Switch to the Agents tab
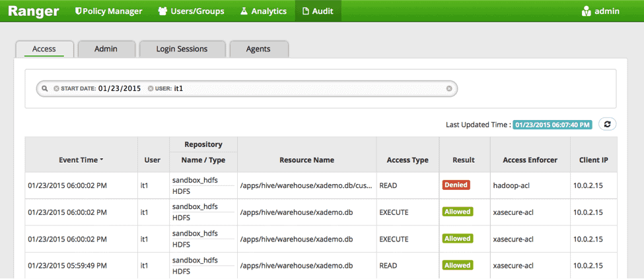 click(x=258, y=49)
